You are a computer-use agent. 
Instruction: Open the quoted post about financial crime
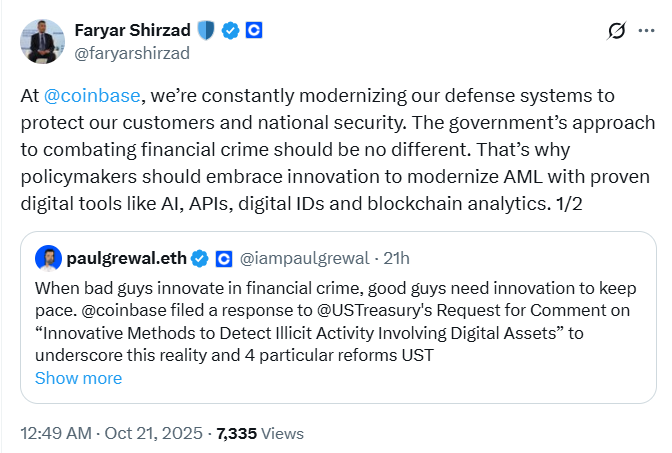click(340, 320)
